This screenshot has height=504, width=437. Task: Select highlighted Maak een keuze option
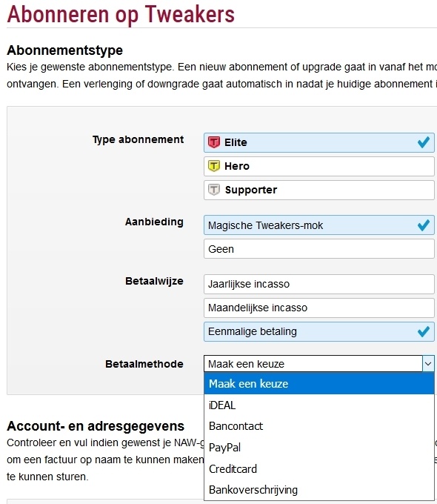(319, 384)
